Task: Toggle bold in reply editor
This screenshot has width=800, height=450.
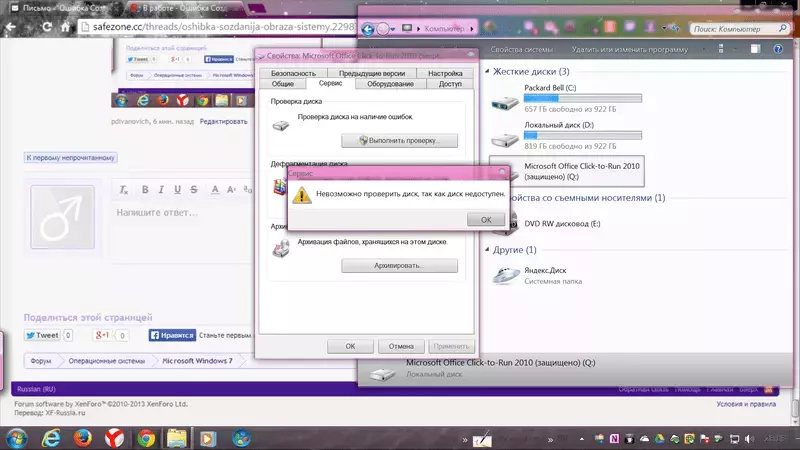Action: (x=145, y=190)
